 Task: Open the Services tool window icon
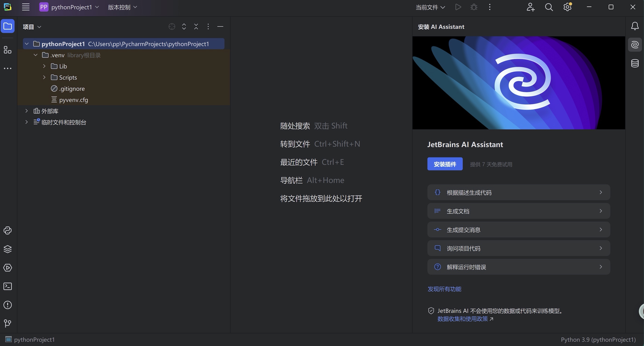coord(7,249)
